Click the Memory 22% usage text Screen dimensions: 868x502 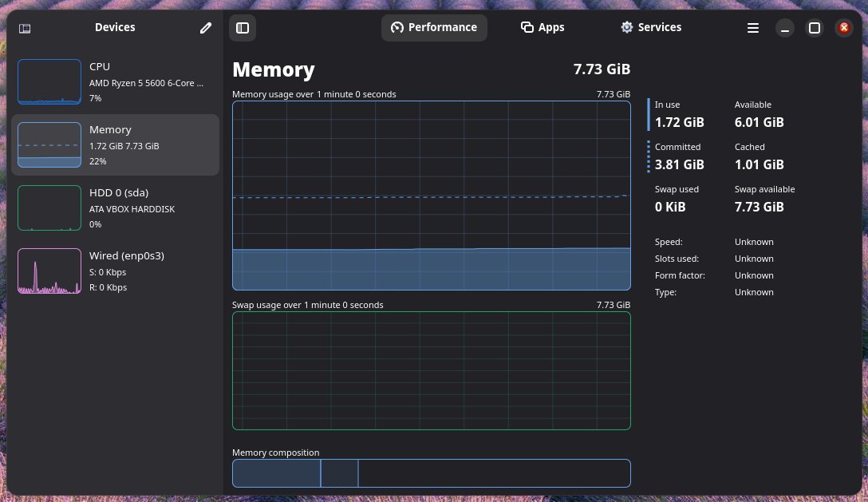pos(97,161)
